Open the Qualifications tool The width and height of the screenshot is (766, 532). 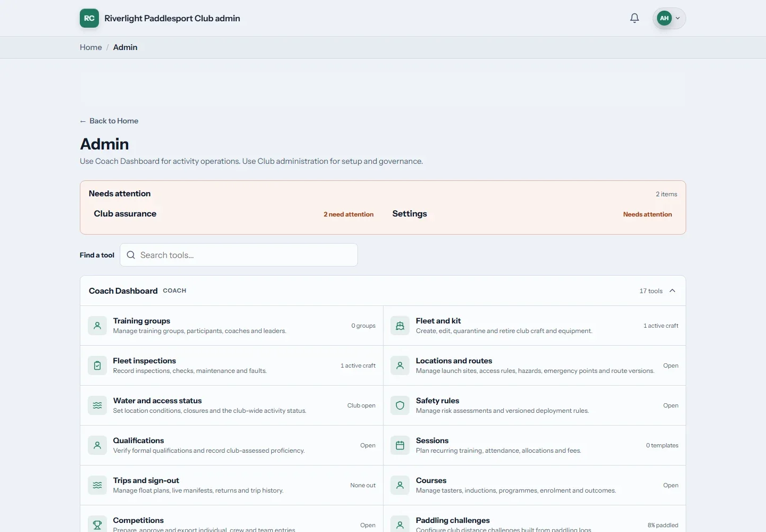pyautogui.click(x=231, y=445)
